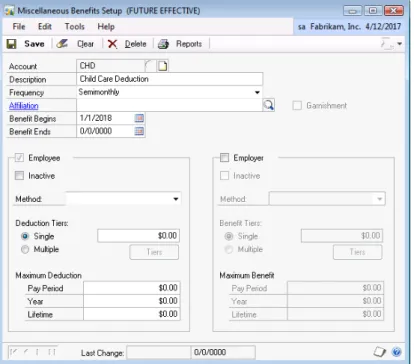Click the Fabrikam, Inc. company name
Image resolution: width=414 pixels, height=364 pixels.
[335, 26]
